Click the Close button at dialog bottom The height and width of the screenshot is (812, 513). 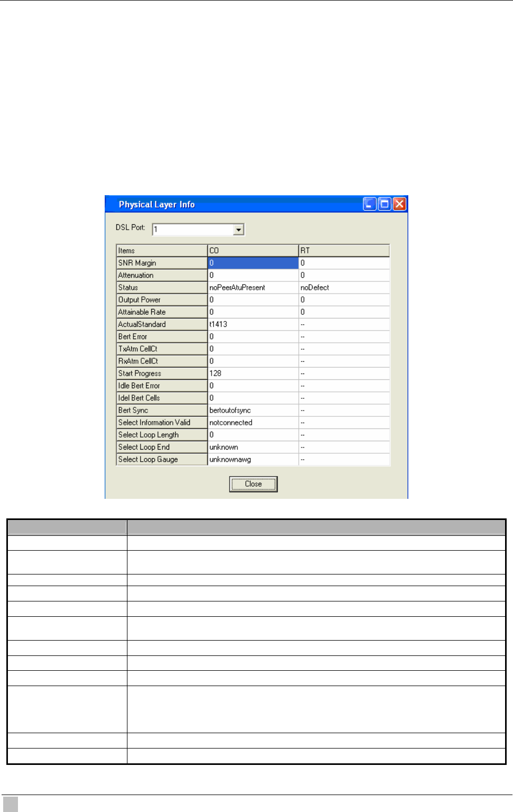pyautogui.click(x=253, y=484)
